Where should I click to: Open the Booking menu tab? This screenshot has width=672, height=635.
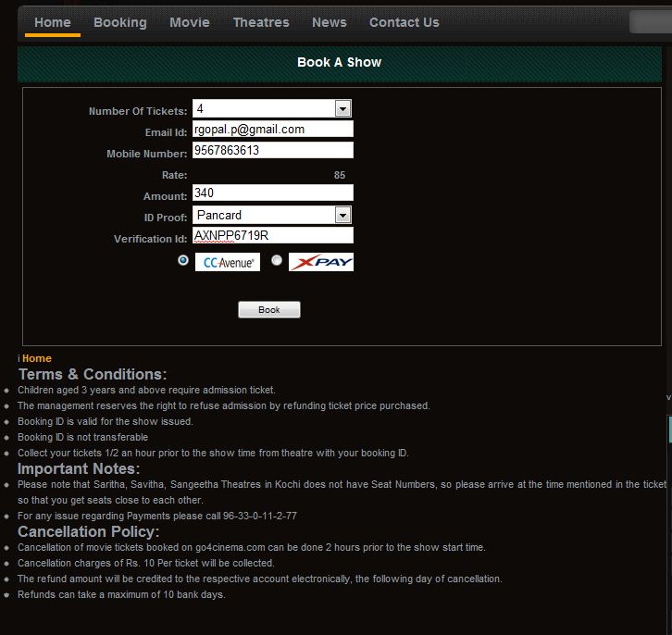point(120,22)
